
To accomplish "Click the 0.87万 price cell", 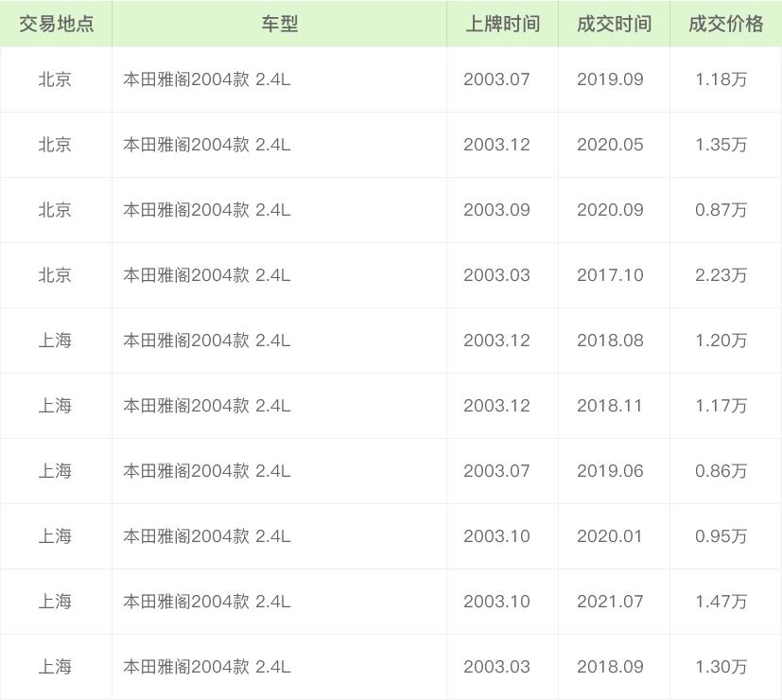I will click(721, 210).
